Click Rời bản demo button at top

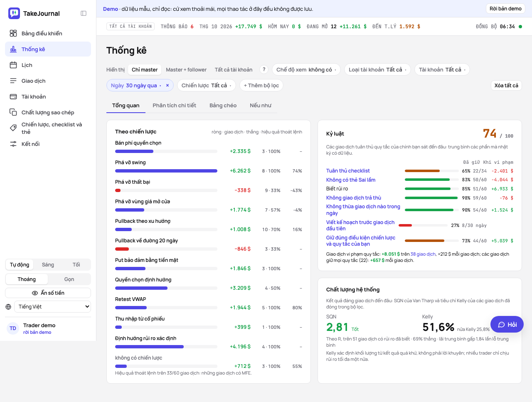[x=505, y=9]
